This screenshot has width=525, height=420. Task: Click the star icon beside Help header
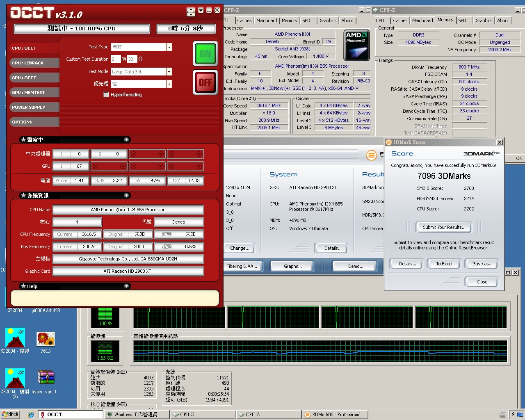[23, 286]
